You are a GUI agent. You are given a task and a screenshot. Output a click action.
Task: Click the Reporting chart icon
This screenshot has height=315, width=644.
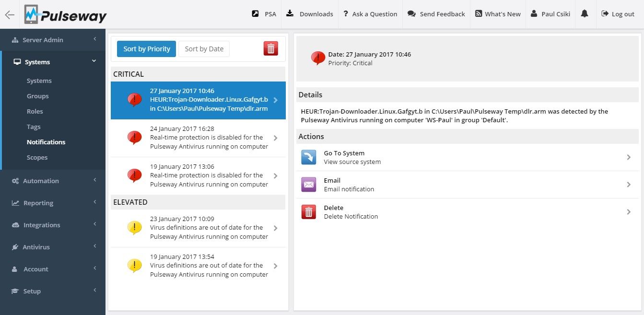pyautogui.click(x=15, y=203)
